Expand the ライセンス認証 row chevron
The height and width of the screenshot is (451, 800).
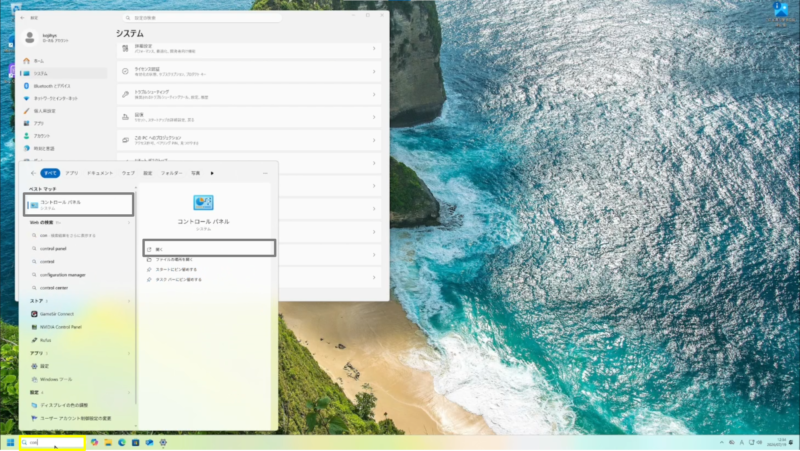(374, 72)
